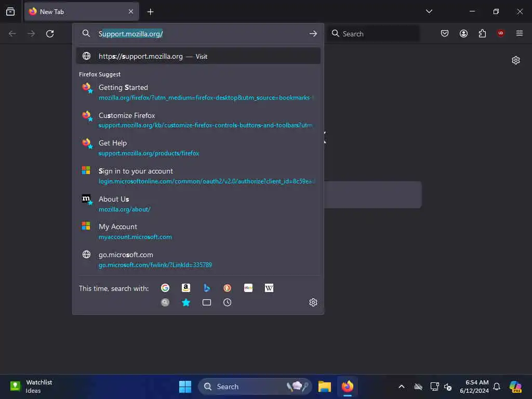Image resolution: width=532 pixels, height=399 pixels.
Task: Visit https://support.mozilla.org suggestion
Action: [198, 56]
